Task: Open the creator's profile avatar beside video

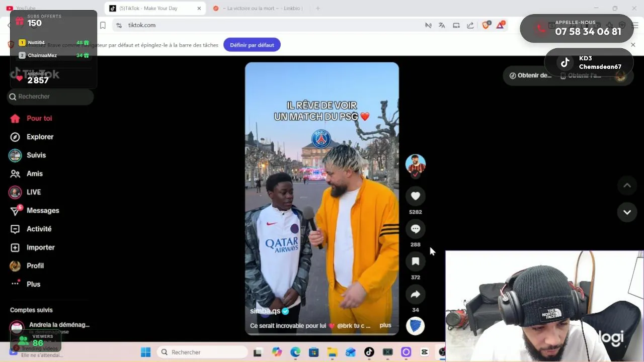Action: 415,164
